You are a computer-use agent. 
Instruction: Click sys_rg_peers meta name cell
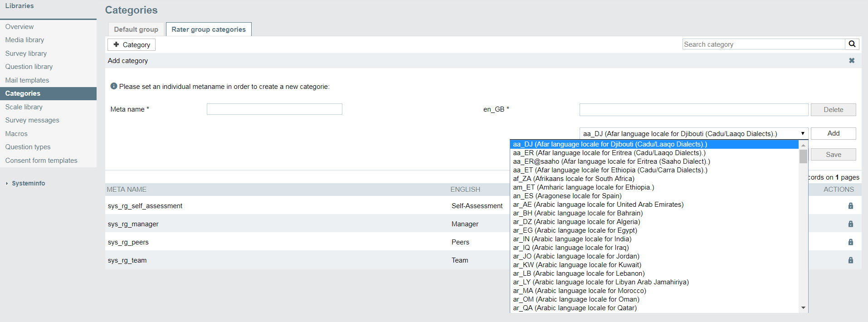coord(128,242)
